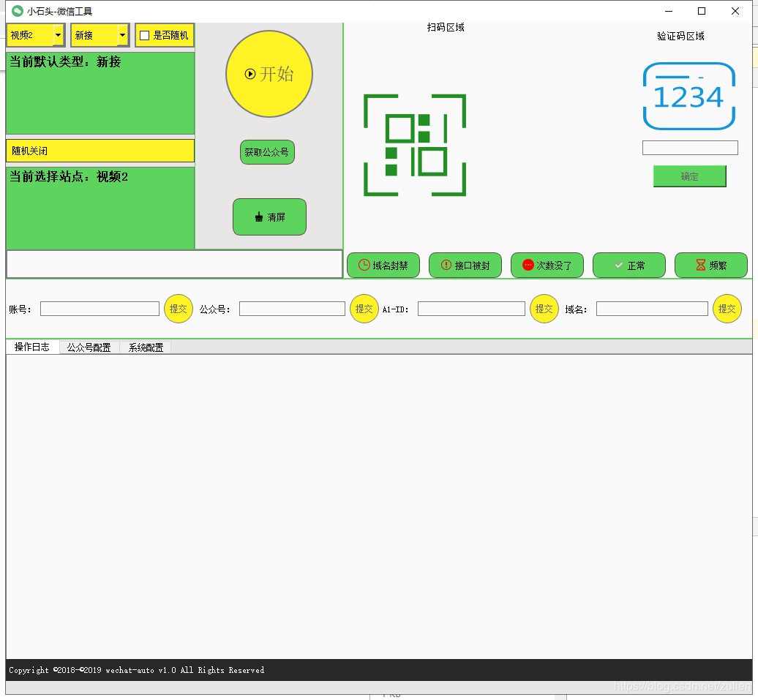The image size is (758, 700).
Task: Click the 1234 captcha image
Action: tap(688, 97)
